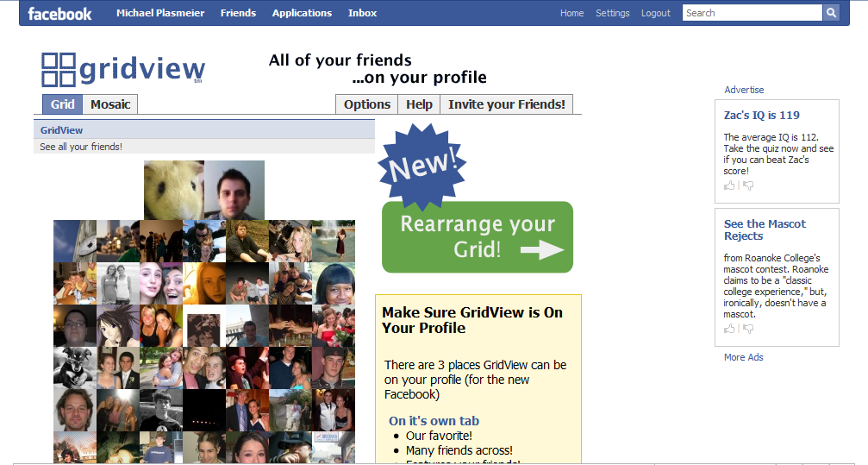Open the Help tab
The width and height of the screenshot is (868, 465).
[x=419, y=104]
